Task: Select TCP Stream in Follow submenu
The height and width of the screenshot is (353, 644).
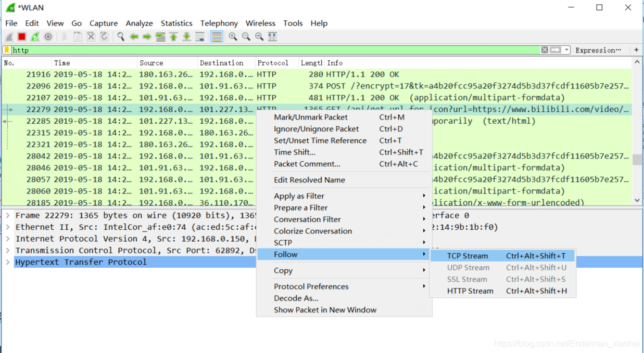Action: coord(502,256)
